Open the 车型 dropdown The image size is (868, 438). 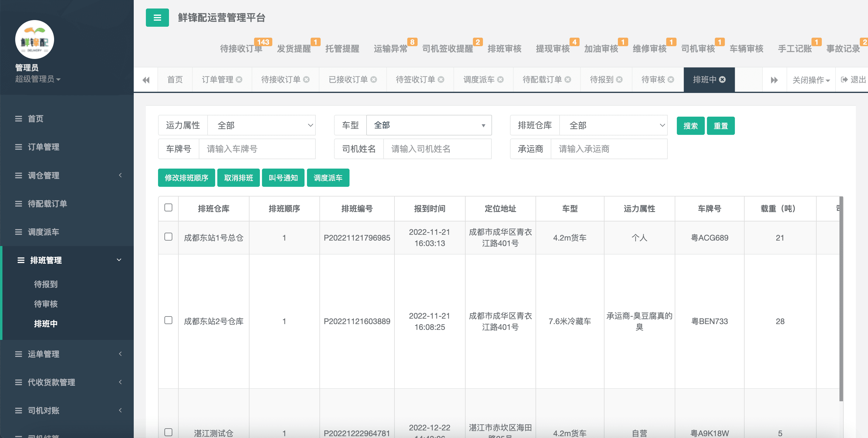[429, 125]
